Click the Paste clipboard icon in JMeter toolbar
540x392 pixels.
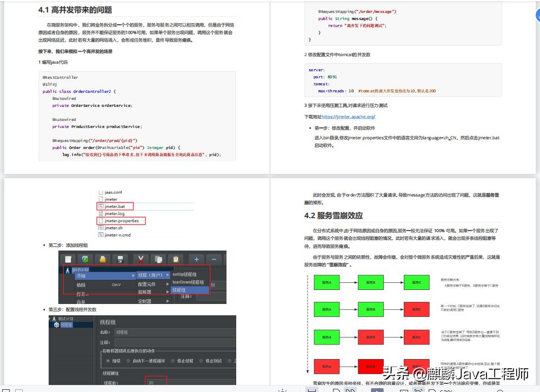coord(176,259)
